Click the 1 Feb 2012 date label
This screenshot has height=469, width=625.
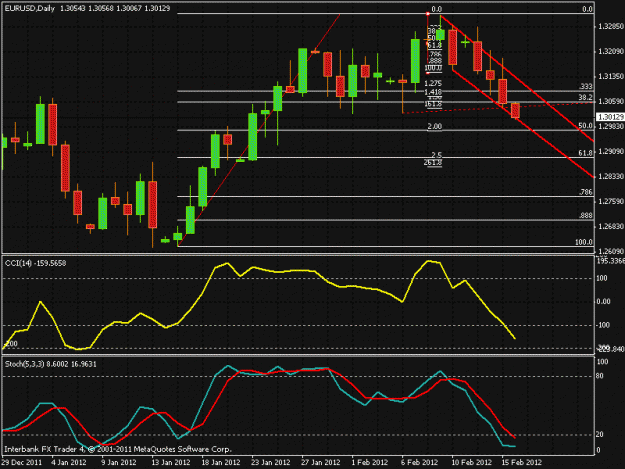369,463
